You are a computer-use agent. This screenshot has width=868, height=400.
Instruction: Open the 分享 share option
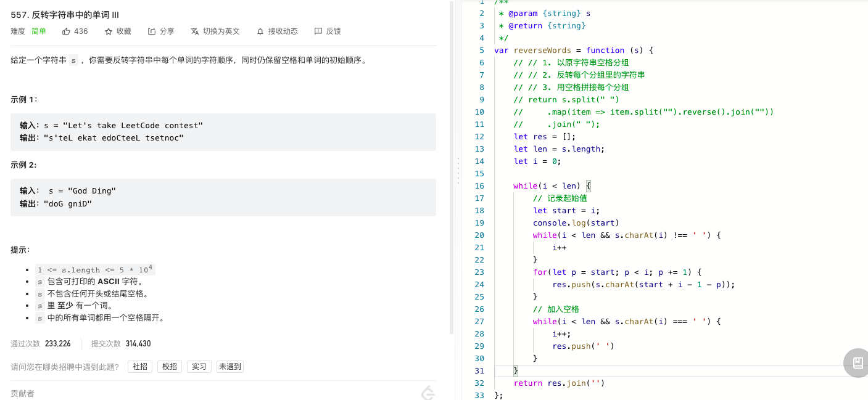tap(161, 31)
